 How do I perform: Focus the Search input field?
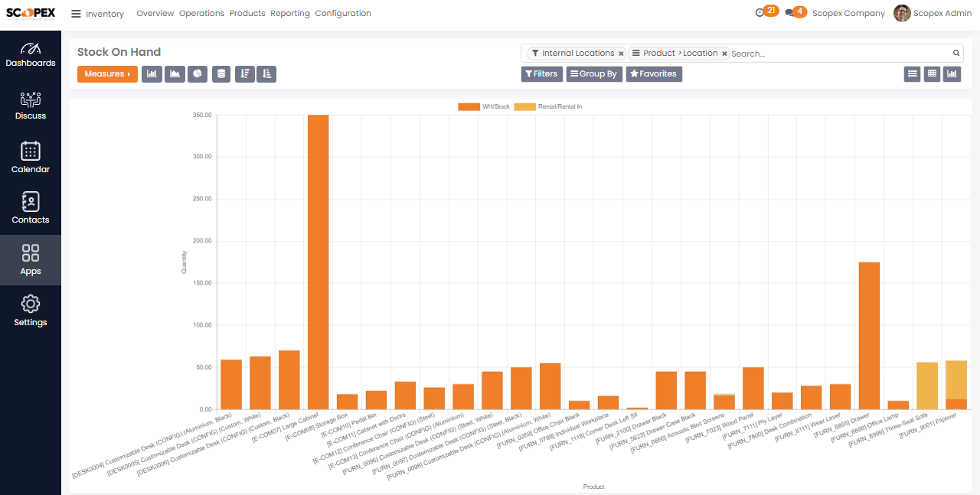(x=840, y=54)
